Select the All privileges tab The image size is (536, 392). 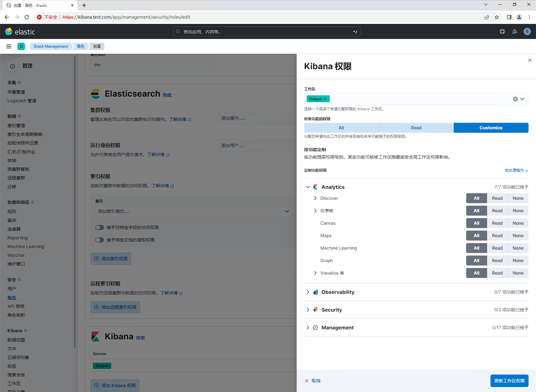tap(342, 128)
